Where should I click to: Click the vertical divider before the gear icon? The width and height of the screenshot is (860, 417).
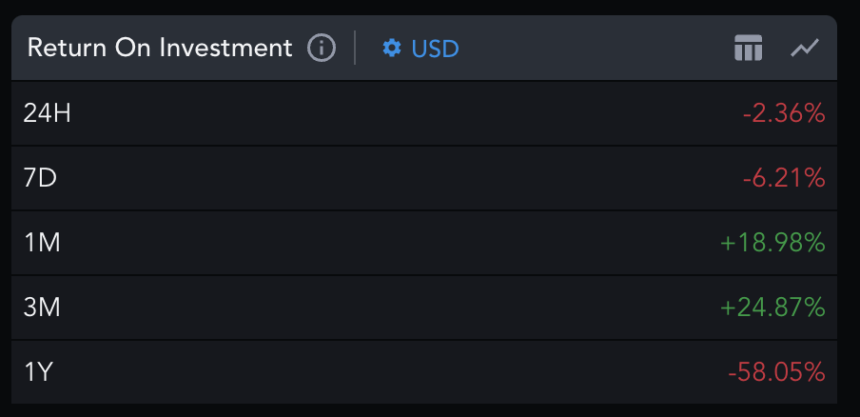point(355,48)
